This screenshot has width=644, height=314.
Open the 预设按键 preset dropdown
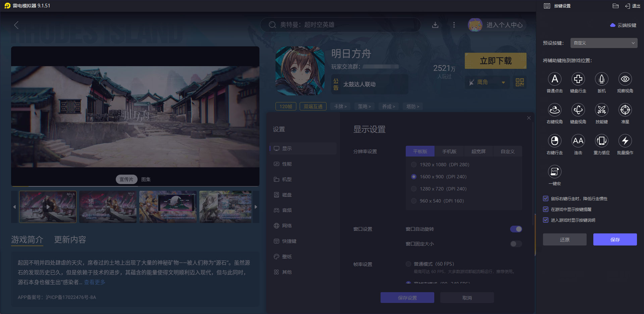pyautogui.click(x=603, y=43)
